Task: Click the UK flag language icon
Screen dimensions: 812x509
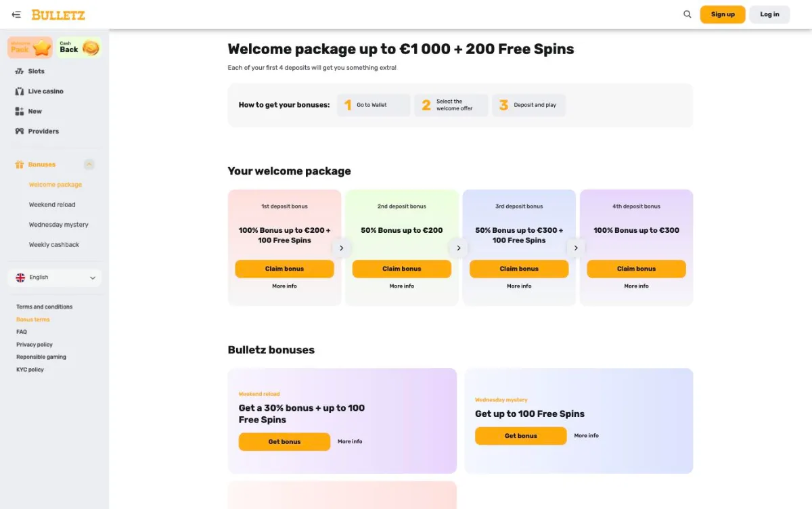Action: 20,278
